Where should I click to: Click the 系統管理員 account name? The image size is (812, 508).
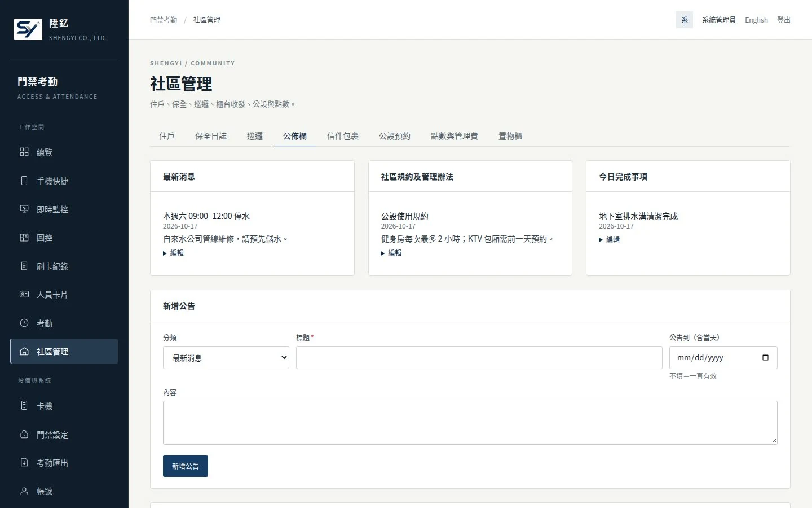pyautogui.click(x=719, y=20)
